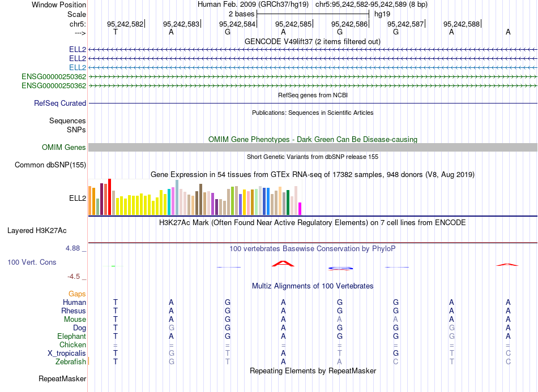Screen dimensions: 538x392
Task: Click the magenta GTEx expression bar
Action: tap(300, 209)
